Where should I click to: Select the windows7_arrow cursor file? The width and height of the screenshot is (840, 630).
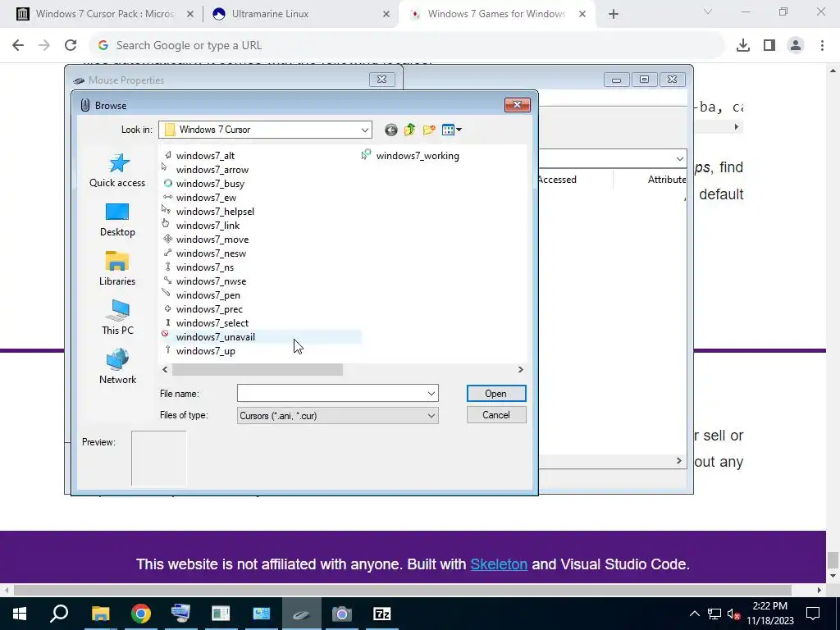pyautogui.click(x=206, y=170)
